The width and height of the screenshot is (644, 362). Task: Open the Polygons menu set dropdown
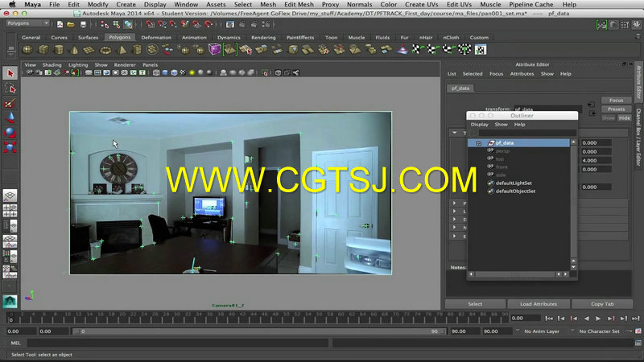[x=27, y=23]
